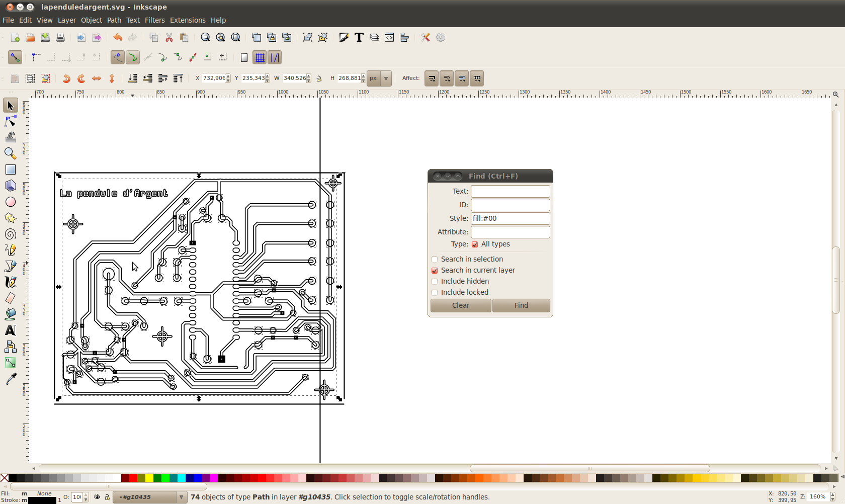Enable the Include hidden option
The height and width of the screenshot is (504, 845).
(x=435, y=282)
